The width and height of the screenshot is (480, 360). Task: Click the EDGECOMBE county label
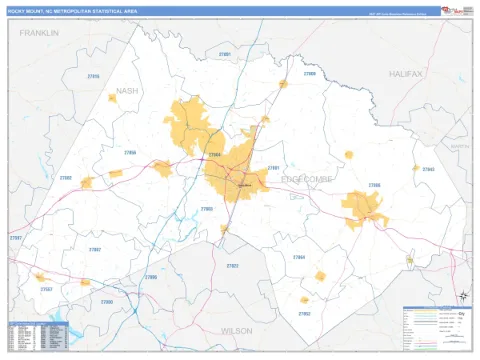click(307, 179)
